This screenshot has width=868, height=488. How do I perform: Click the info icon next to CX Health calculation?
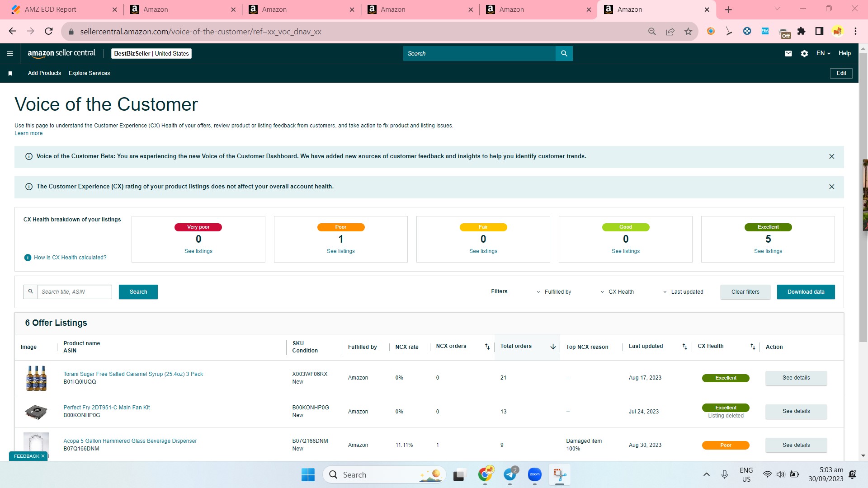point(28,258)
